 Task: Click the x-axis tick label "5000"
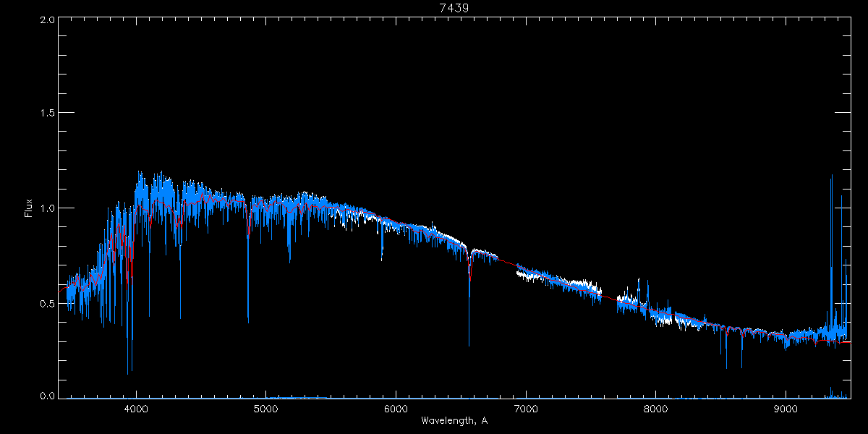click(x=266, y=409)
